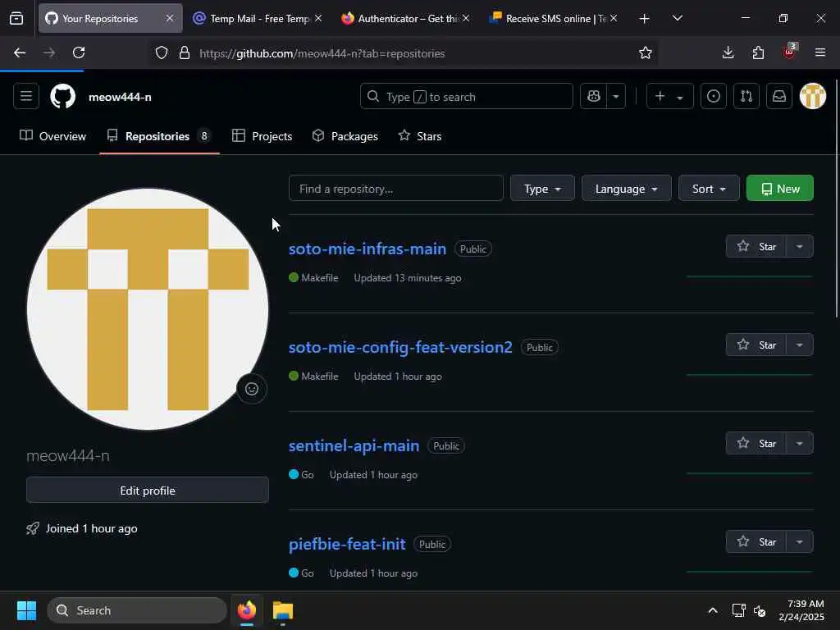The width and height of the screenshot is (840, 630).
Task: Expand star lists dropdown for soto-mie-config-feat-version2
Action: click(x=800, y=345)
